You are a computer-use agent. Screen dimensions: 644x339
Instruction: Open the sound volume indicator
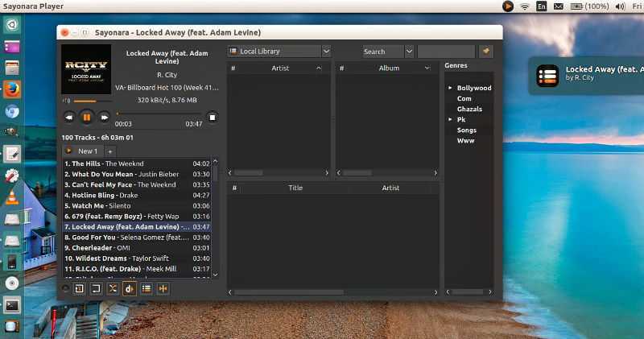[x=620, y=6]
